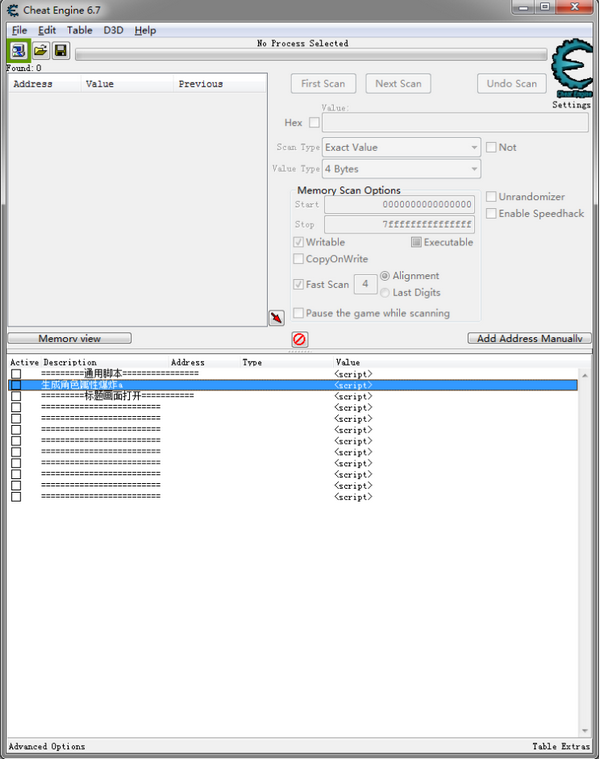The width and height of the screenshot is (600, 759).
Task: Open Advanced Options
Action: point(46,746)
